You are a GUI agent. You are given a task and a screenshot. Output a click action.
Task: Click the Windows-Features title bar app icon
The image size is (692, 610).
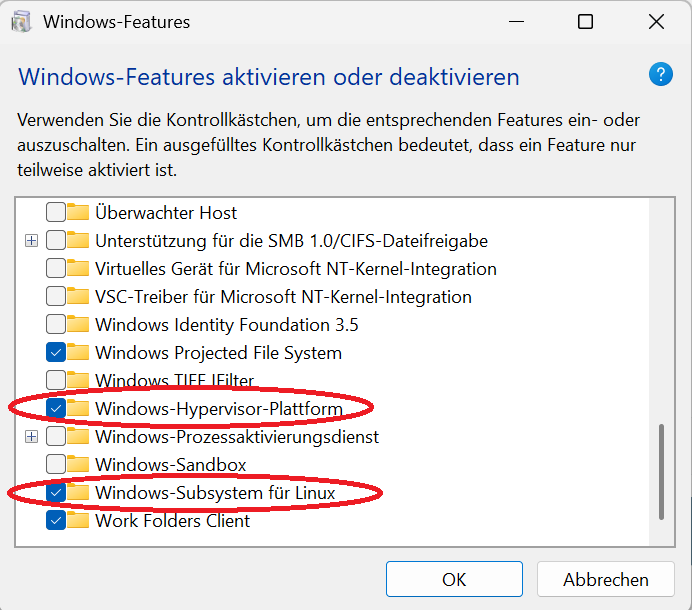[x=21, y=22]
